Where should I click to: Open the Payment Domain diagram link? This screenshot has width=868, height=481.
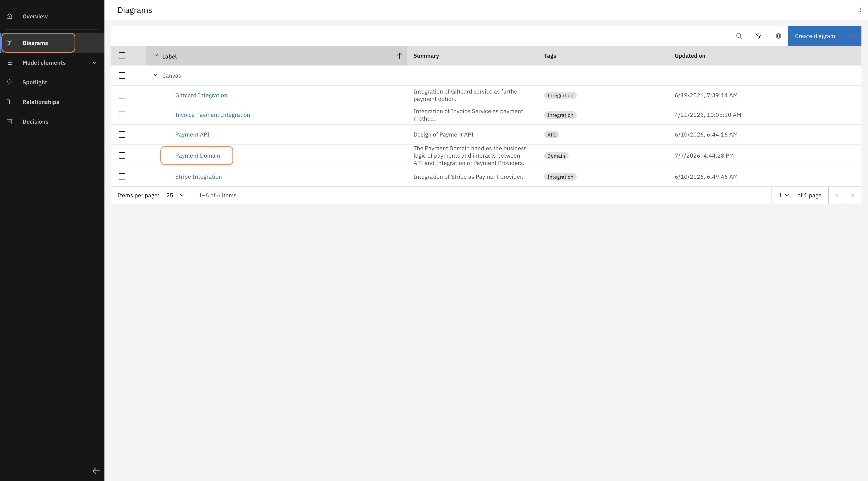(x=197, y=156)
